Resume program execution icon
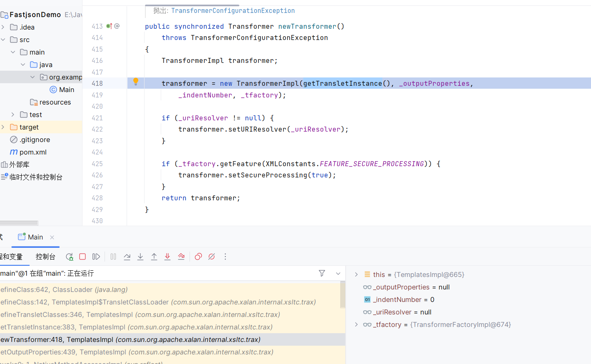 click(96, 257)
